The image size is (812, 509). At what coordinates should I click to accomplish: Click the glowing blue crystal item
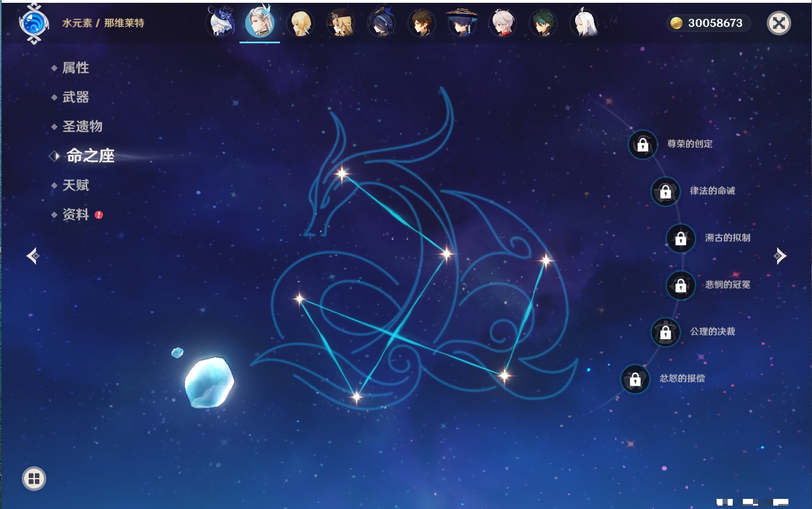tap(209, 382)
